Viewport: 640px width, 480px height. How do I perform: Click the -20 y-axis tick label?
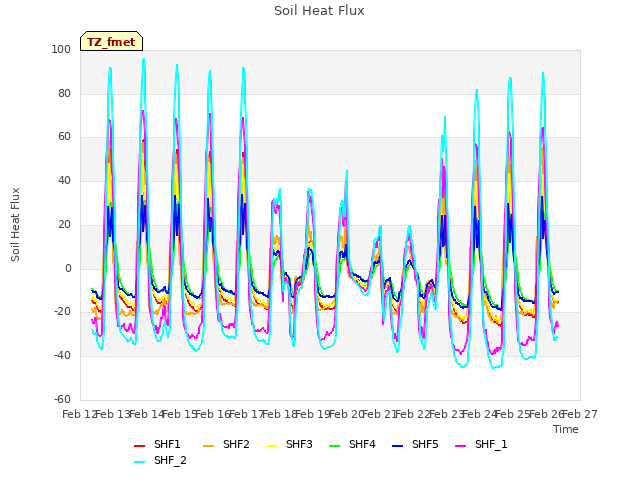pos(62,312)
